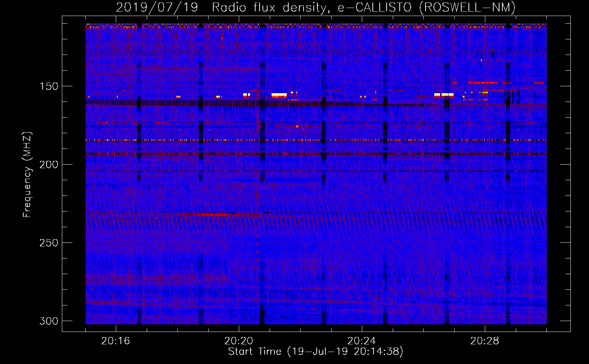Screen dimensions: 589x364
Task: Click the Start Time axis label
Action: (316, 352)
